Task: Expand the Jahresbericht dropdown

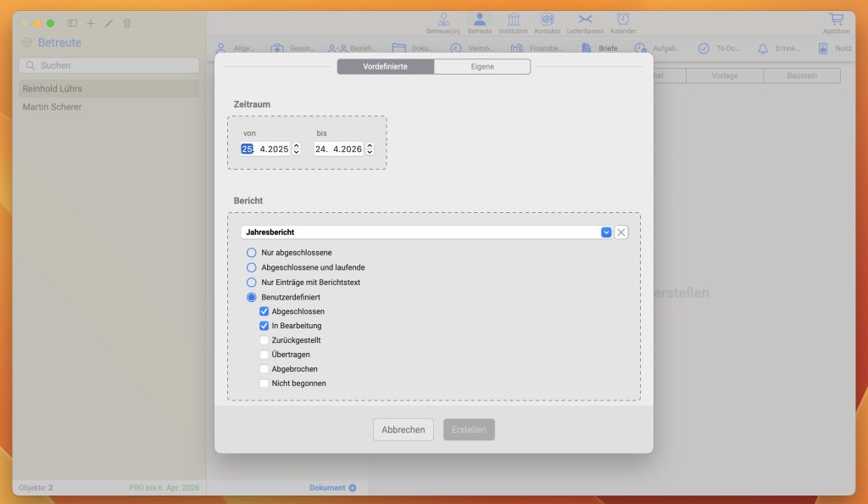Action: (x=606, y=232)
